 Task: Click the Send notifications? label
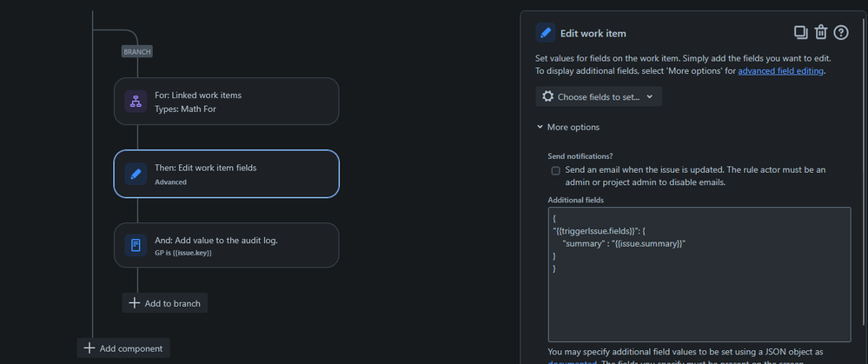[x=580, y=156]
